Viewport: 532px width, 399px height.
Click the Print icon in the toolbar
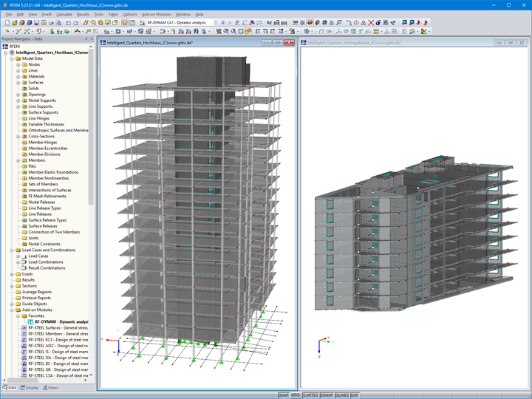pyautogui.click(x=51, y=23)
